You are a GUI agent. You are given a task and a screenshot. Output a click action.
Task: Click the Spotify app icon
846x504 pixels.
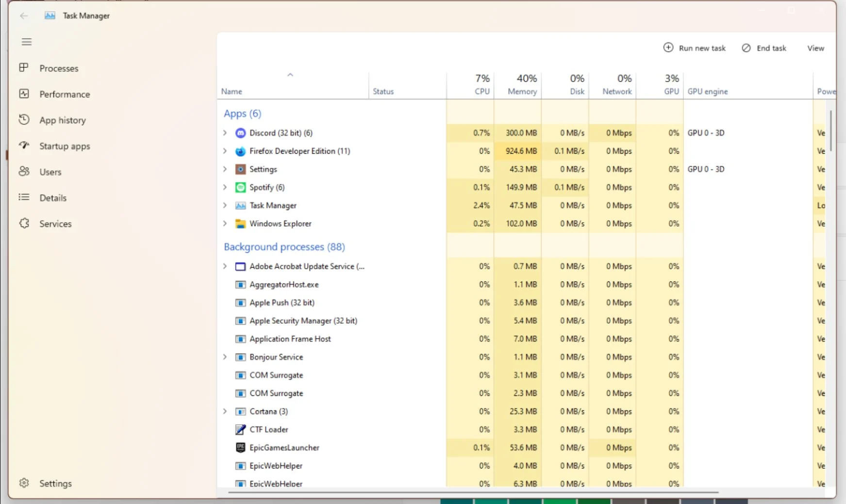pos(240,187)
